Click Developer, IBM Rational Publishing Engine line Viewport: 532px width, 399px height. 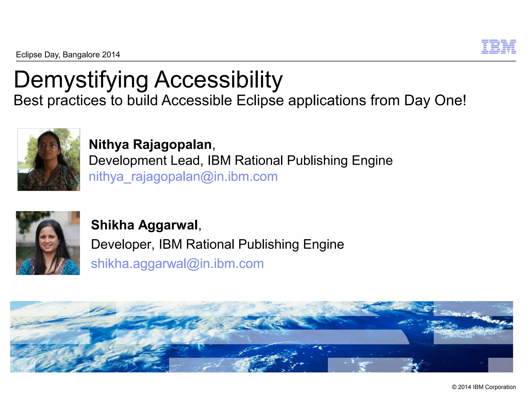(217, 244)
